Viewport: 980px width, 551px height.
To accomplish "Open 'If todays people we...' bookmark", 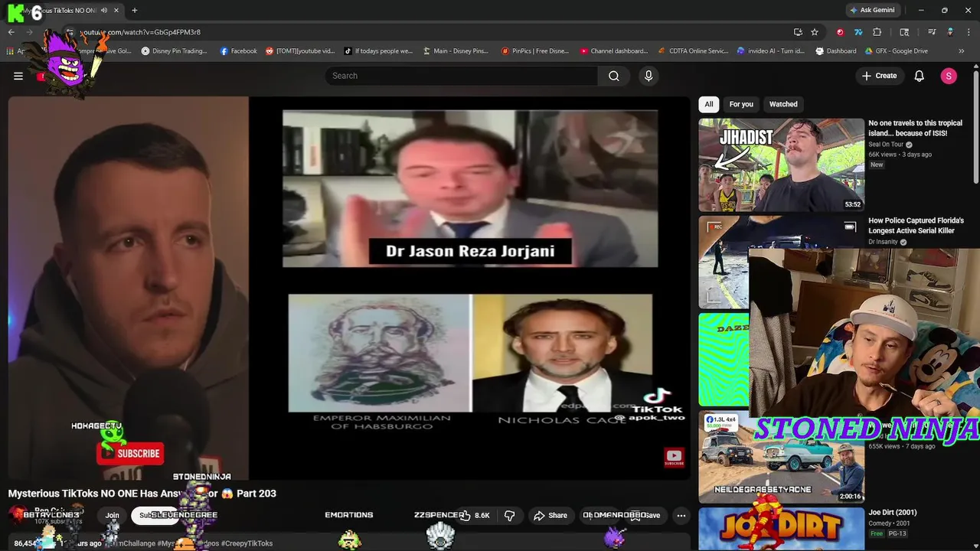I will [x=378, y=51].
